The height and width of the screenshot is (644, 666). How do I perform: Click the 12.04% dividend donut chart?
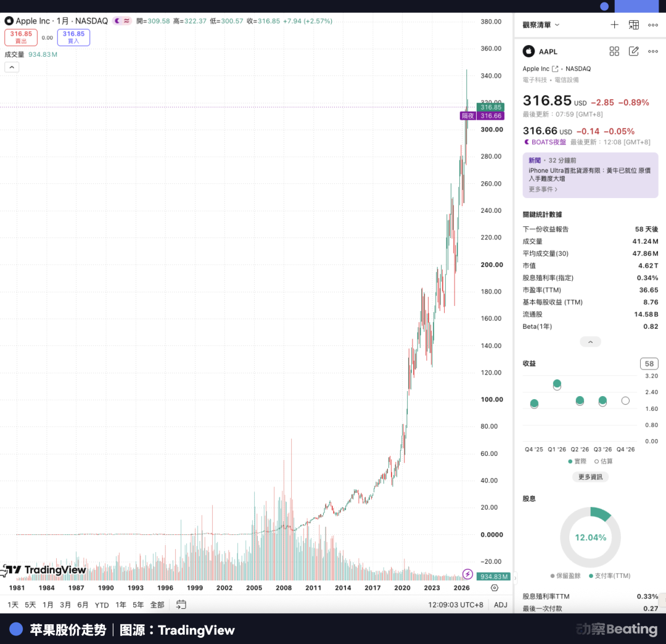click(x=590, y=537)
